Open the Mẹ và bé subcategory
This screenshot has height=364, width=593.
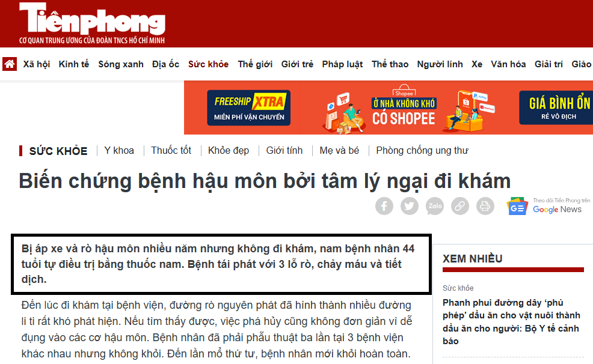click(339, 150)
